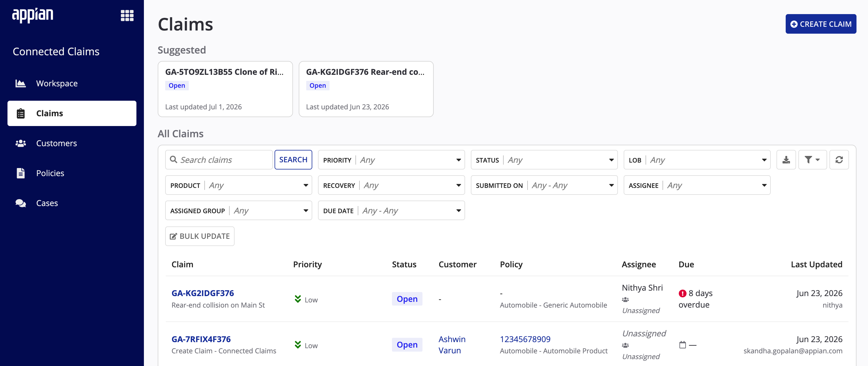868x366 pixels.
Task: Sort by the Due column header
Action: pyautogui.click(x=686, y=264)
